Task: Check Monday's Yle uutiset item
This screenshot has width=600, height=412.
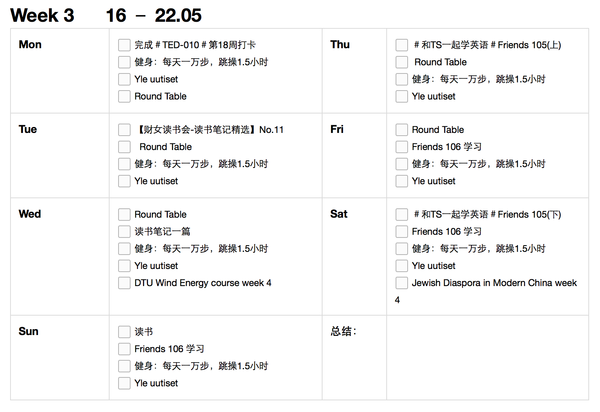Action: click(x=124, y=79)
